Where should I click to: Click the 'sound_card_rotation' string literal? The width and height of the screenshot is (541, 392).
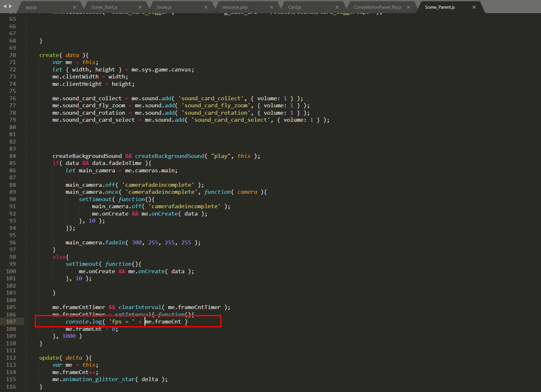coord(216,113)
